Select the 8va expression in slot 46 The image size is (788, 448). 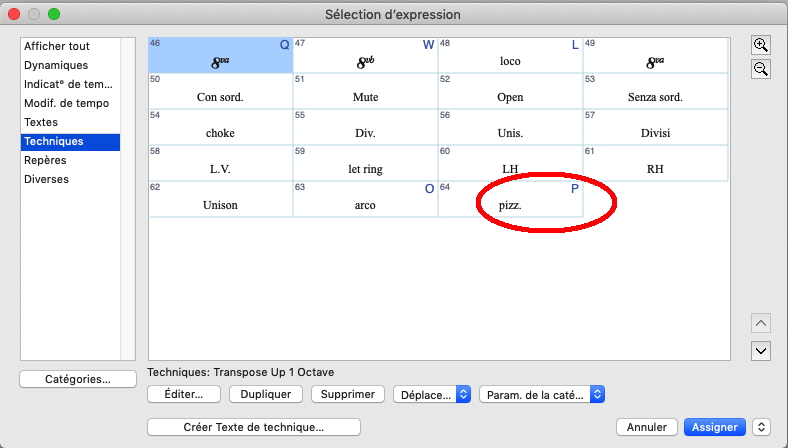pyautogui.click(x=220, y=54)
